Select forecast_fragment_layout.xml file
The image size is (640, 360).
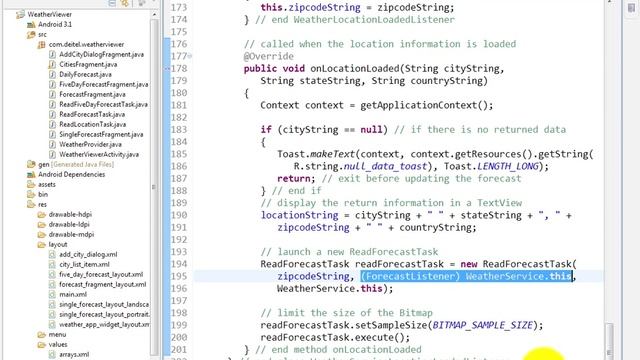tap(103, 284)
